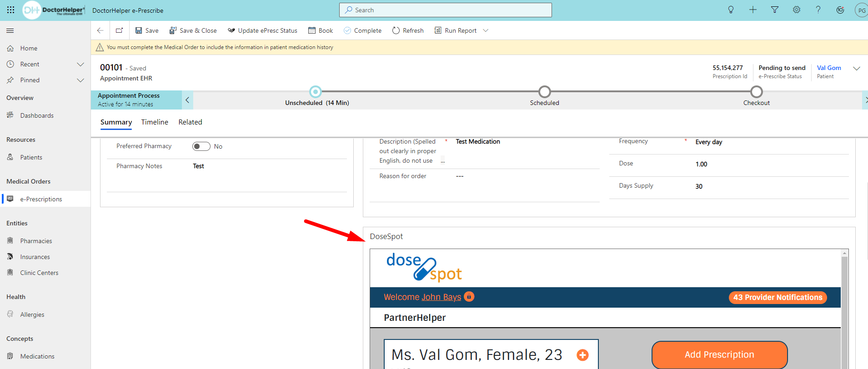Select the Unscheduled process stage
The image size is (868, 369).
(x=316, y=92)
